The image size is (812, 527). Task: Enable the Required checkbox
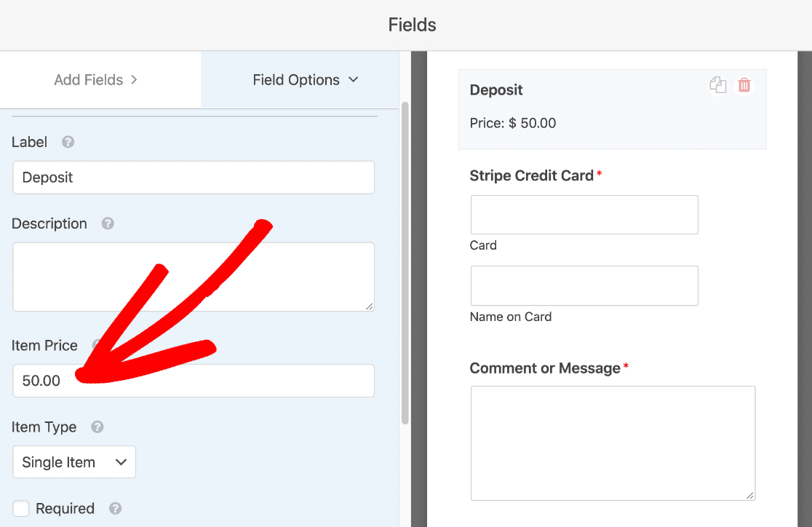(20, 508)
